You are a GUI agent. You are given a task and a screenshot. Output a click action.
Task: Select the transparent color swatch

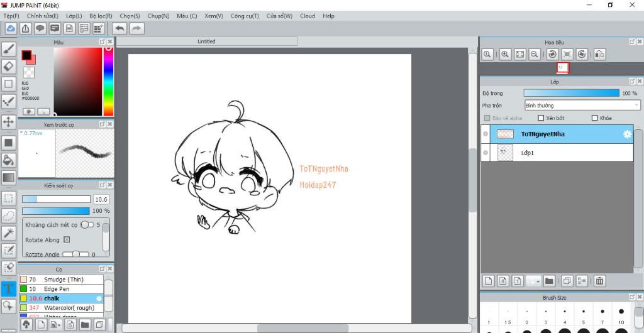[28, 73]
